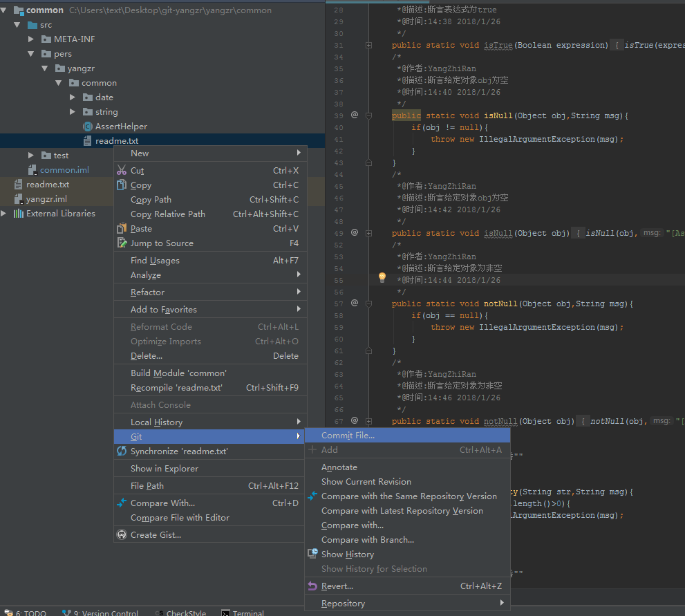Open the New submenu
The image size is (685, 616).
tap(211, 153)
